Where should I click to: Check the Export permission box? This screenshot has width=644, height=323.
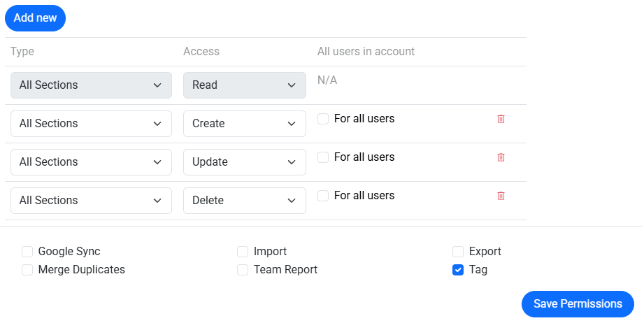coord(458,252)
